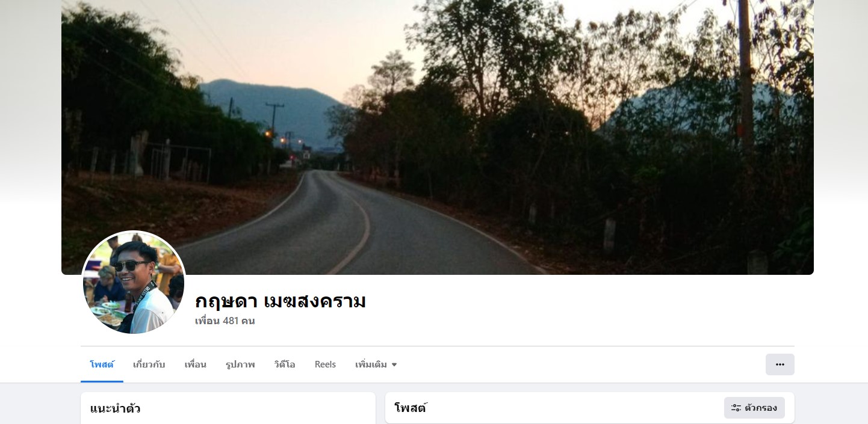Select the โพสต์ tab
868x424 pixels.
102,364
